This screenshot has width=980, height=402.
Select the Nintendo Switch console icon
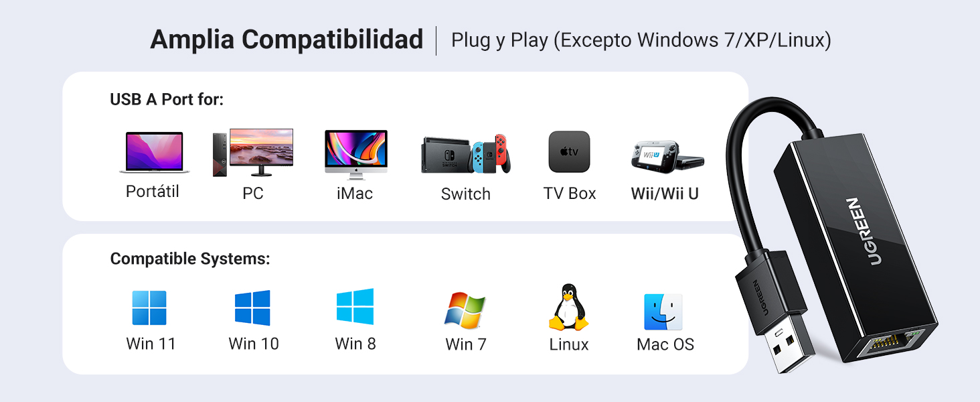(x=466, y=155)
